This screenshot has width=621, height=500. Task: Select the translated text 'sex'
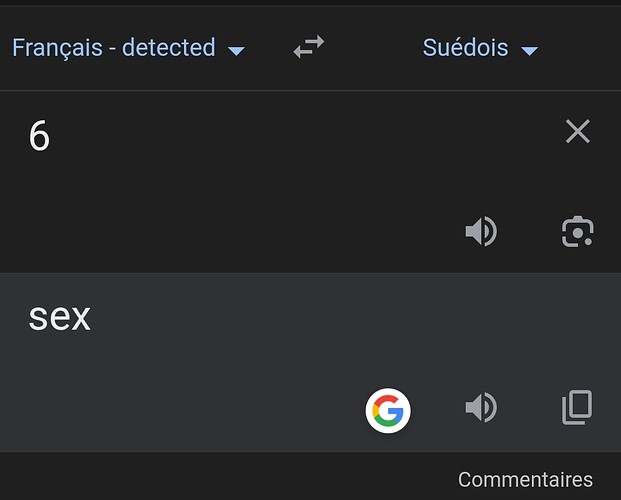[60, 317]
